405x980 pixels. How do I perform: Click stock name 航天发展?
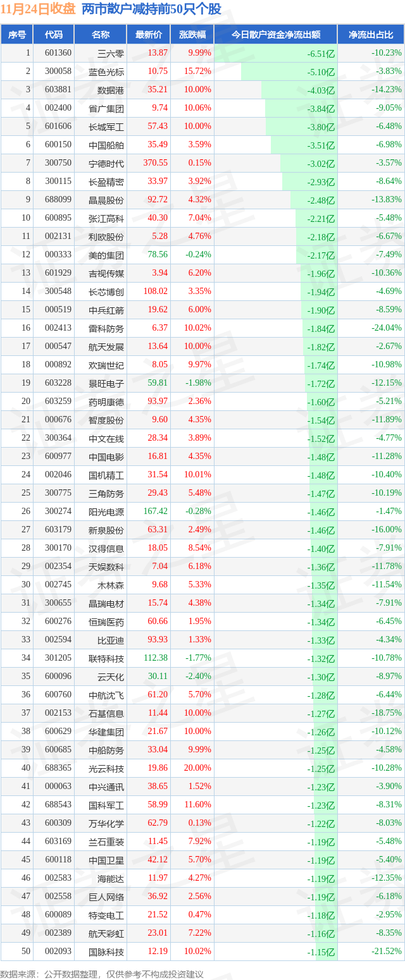tap(106, 346)
